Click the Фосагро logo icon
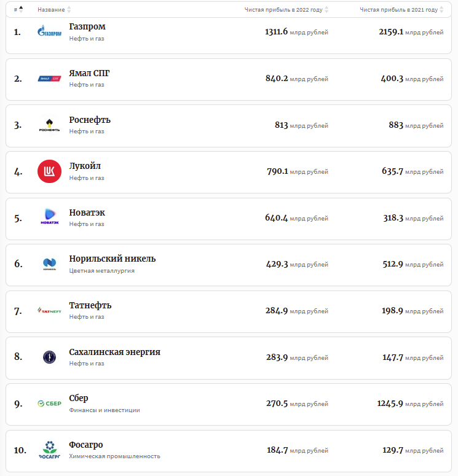The image size is (458, 476). coord(49,450)
